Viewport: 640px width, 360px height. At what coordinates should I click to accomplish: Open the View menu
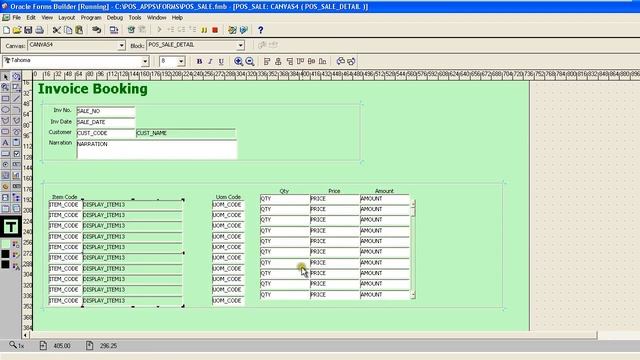[x=47, y=18]
